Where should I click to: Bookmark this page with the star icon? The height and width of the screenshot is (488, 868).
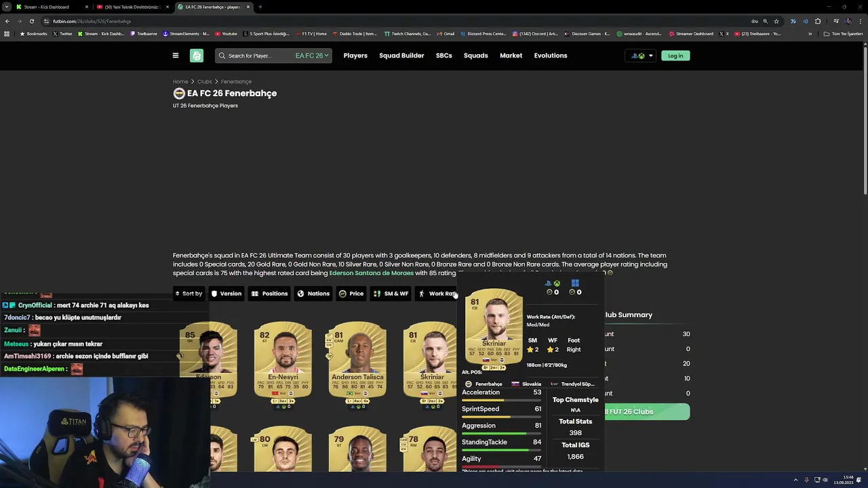point(776,21)
